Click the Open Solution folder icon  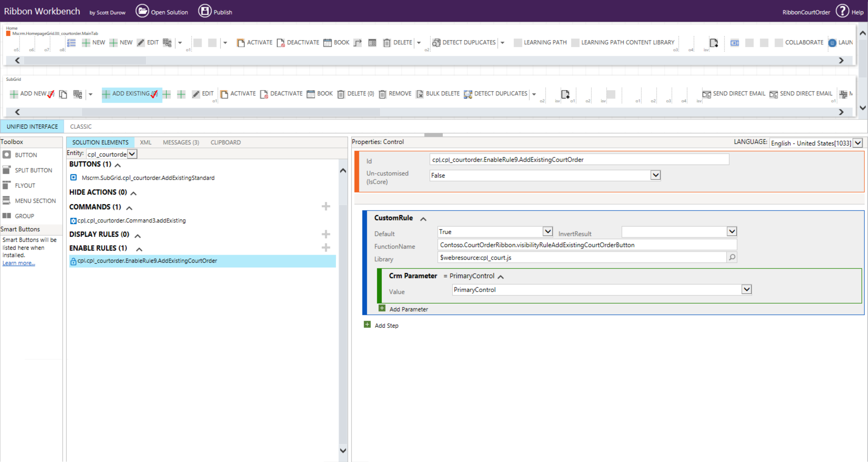(142, 11)
